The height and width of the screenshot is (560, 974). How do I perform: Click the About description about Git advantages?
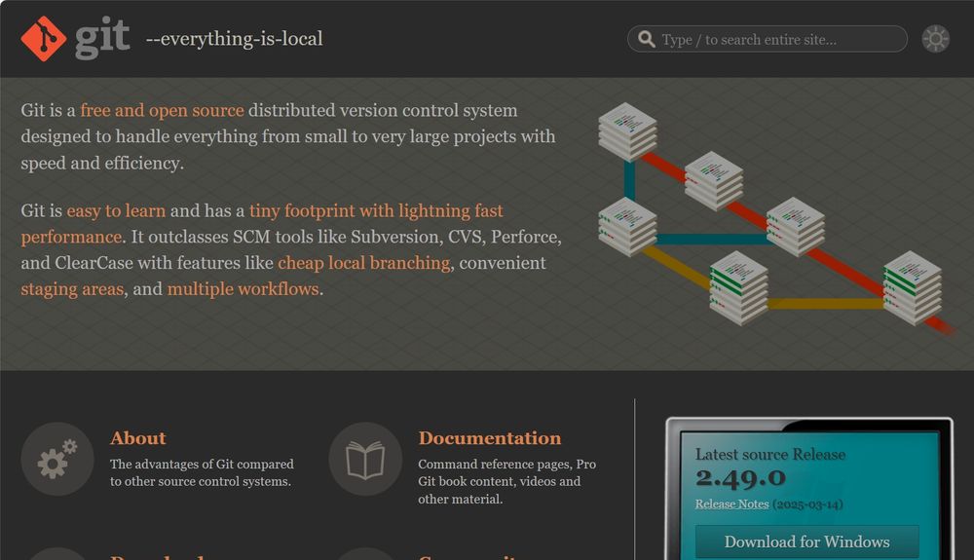point(202,473)
